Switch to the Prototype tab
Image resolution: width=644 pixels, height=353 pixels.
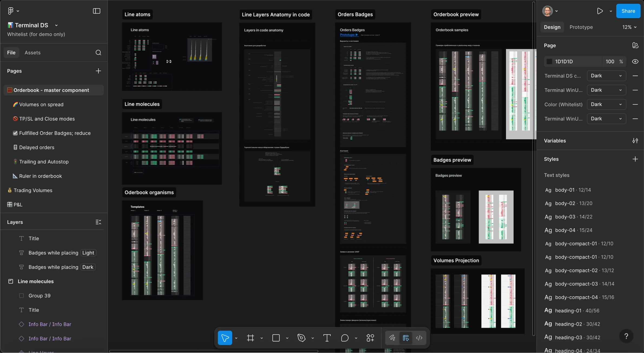(581, 27)
